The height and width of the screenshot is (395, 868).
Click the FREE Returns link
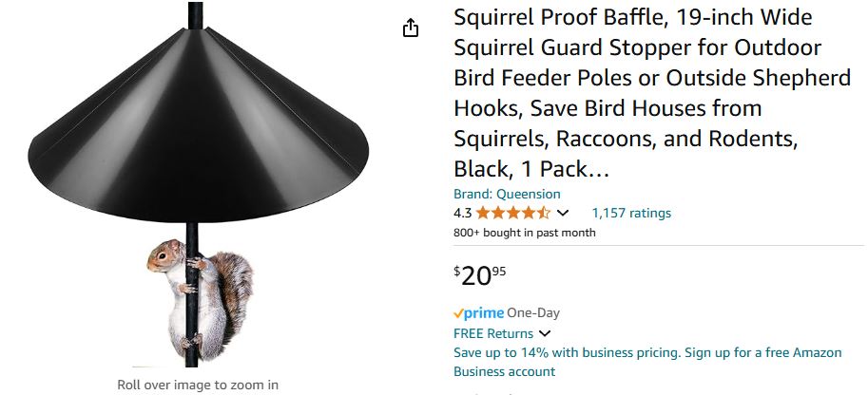[x=493, y=333]
